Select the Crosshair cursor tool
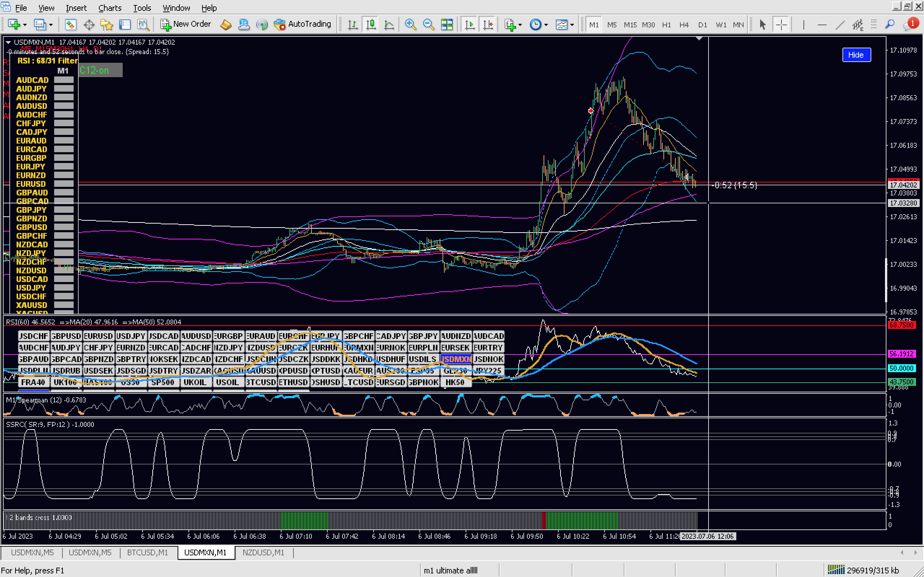This screenshot has height=577, width=924. pos(781,25)
